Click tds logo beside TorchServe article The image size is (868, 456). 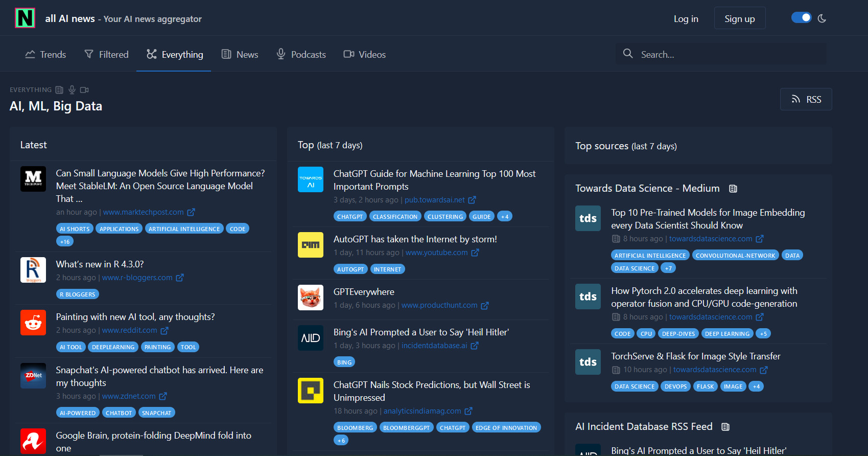point(588,362)
